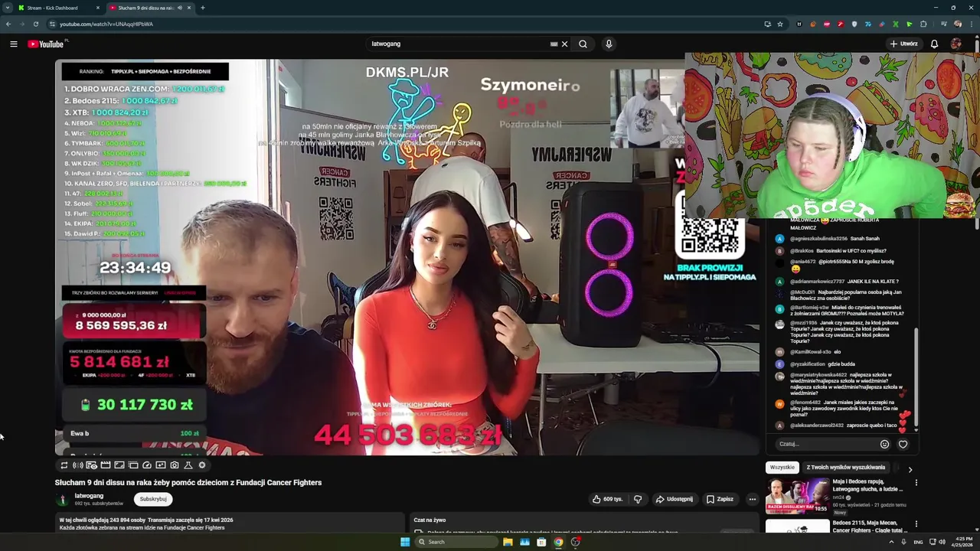980x551 pixels.
Task: Open the Chrome tab search dropdown arrow
Action: (7, 8)
